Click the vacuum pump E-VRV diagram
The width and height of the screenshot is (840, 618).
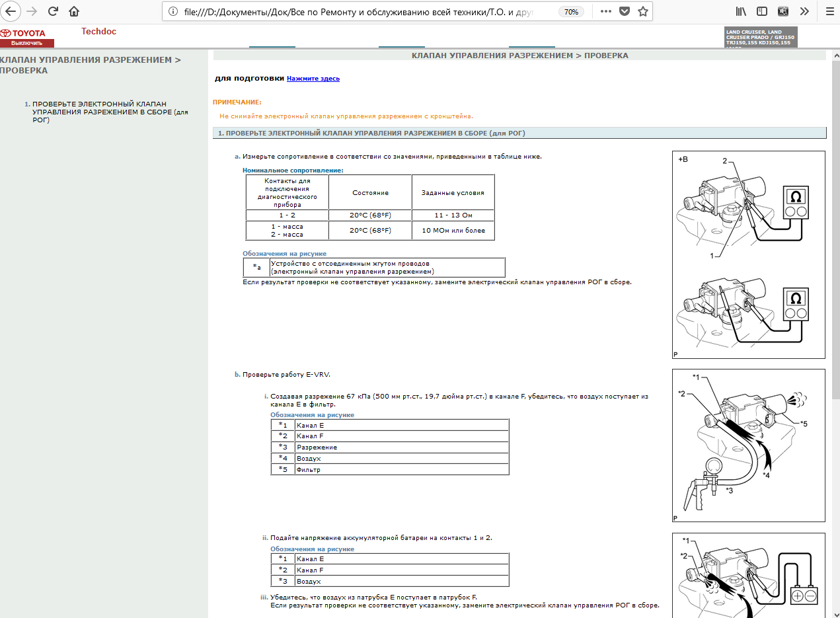(x=749, y=445)
